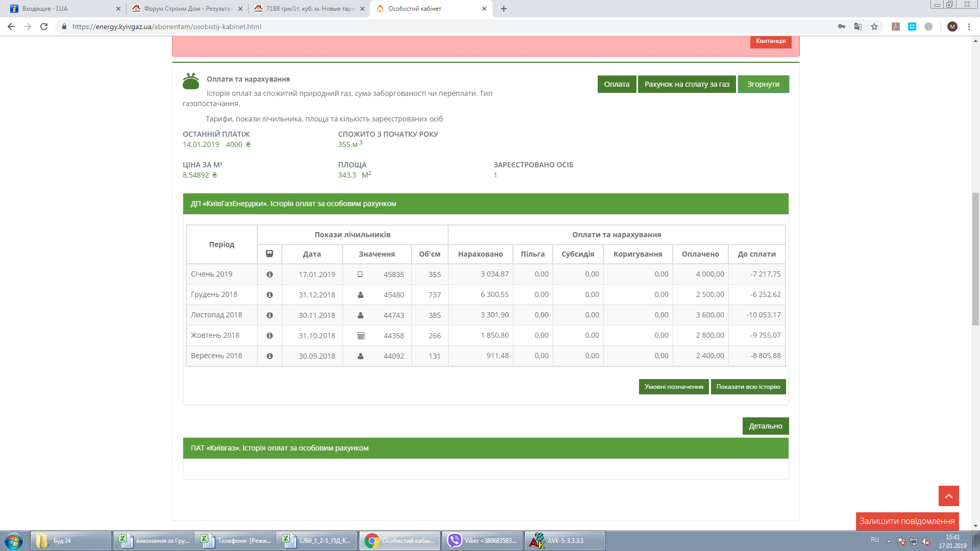Open Viber from the taskbar
Screen dimensions: 980x551
[x=482, y=541]
